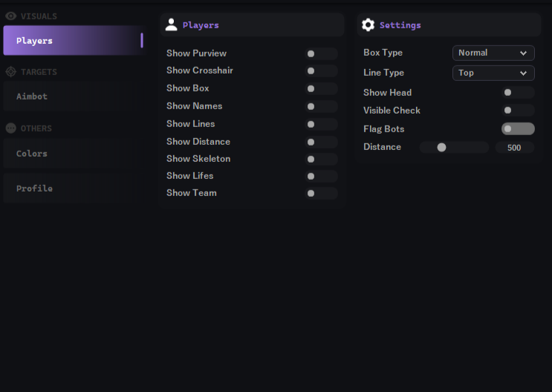This screenshot has height=392, width=552.
Task: Open the Aimbot section
Action: pyautogui.click(x=72, y=97)
